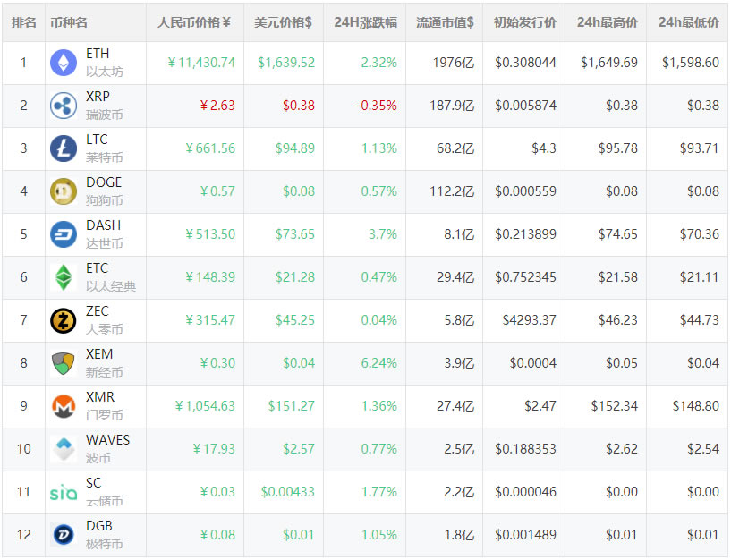Viewport: 731px width, 560px height.
Task: Sort by the 24h最低价 column header
Action: (x=689, y=22)
